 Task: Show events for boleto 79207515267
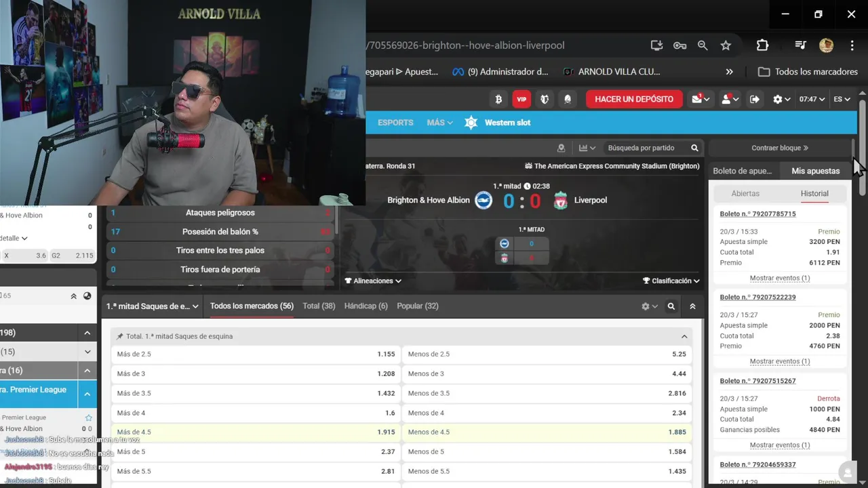780,445
